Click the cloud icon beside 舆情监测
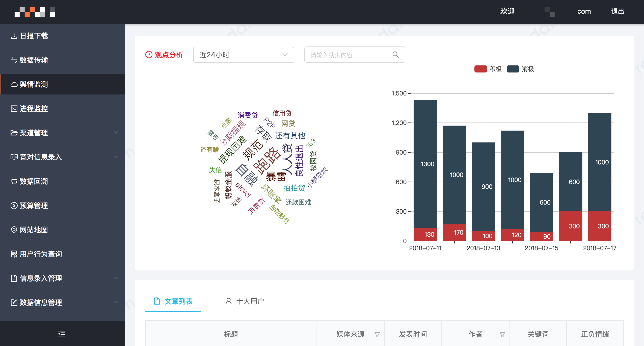This screenshot has width=644, height=346. tap(14, 84)
